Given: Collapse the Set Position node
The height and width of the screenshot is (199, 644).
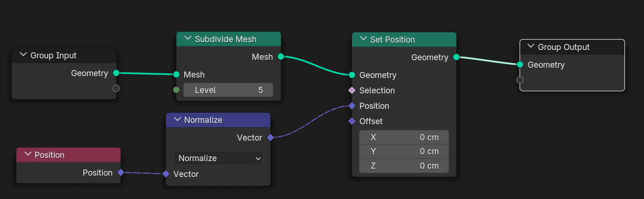Looking at the screenshot, I should pyautogui.click(x=364, y=39).
